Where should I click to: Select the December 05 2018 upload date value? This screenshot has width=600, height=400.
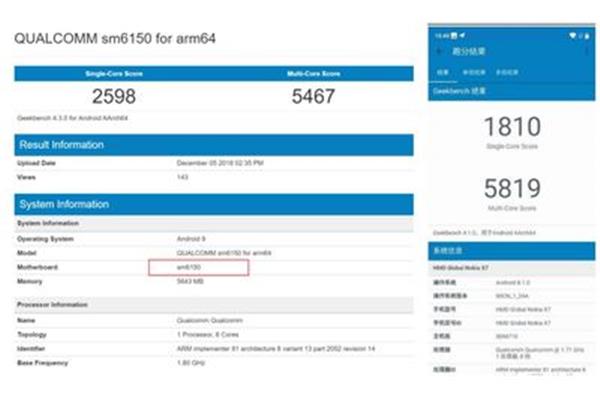coord(220,163)
